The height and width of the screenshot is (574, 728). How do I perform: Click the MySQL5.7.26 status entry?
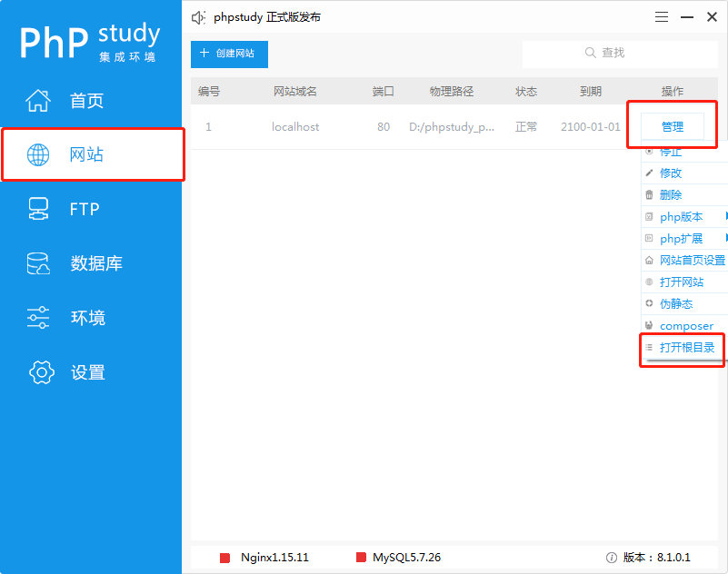point(406,558)
